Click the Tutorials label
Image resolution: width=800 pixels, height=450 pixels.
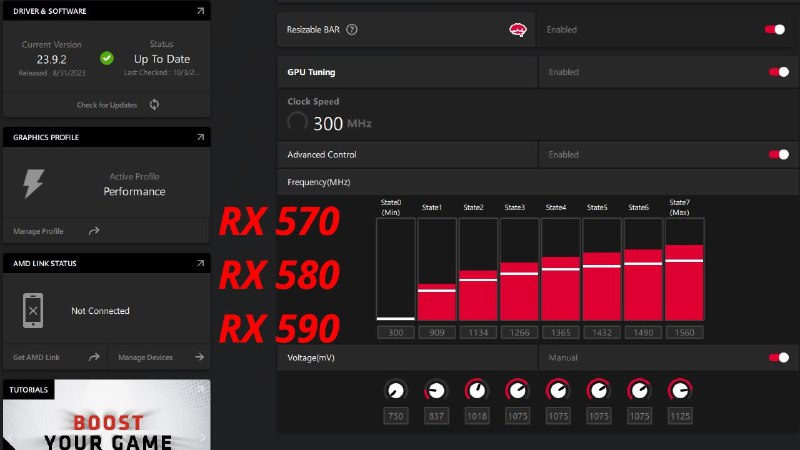coord(29,390)
